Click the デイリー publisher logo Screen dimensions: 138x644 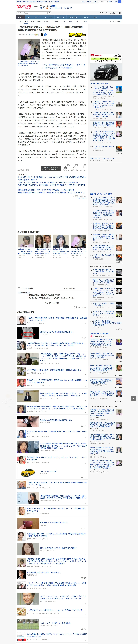pos(77,35)
